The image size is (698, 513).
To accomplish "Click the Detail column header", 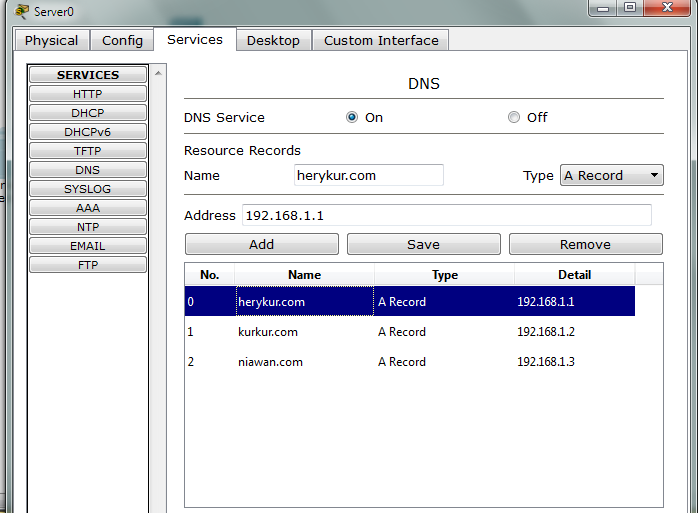I will 575,274.
